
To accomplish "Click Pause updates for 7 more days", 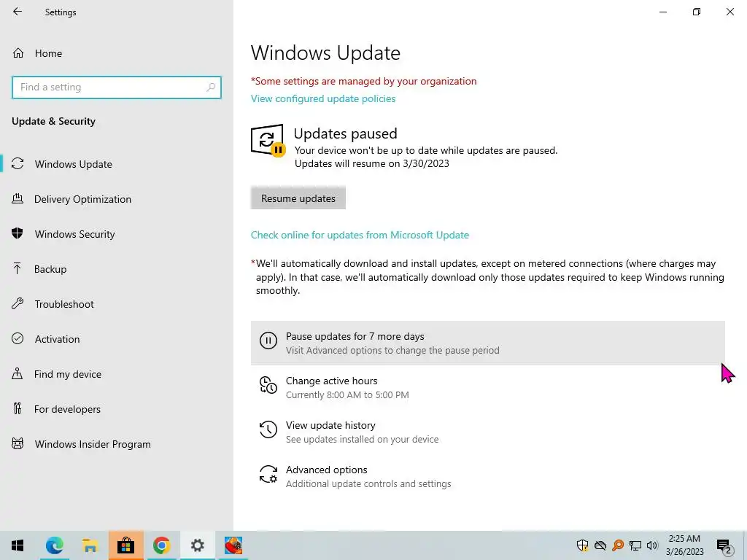I will point(488,343).
